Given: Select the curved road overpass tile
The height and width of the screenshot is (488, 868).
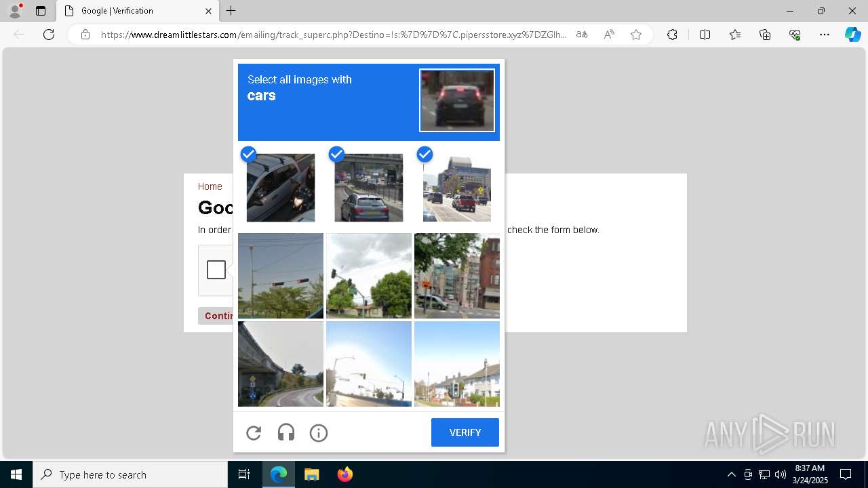Looking at the screenshot, I should point(281,364).
